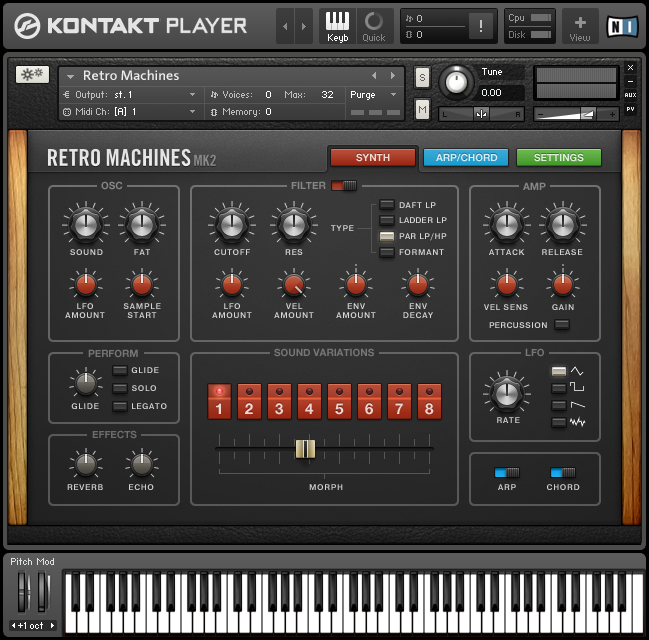Click the MORPH slider handle

(x=305, y=449)
